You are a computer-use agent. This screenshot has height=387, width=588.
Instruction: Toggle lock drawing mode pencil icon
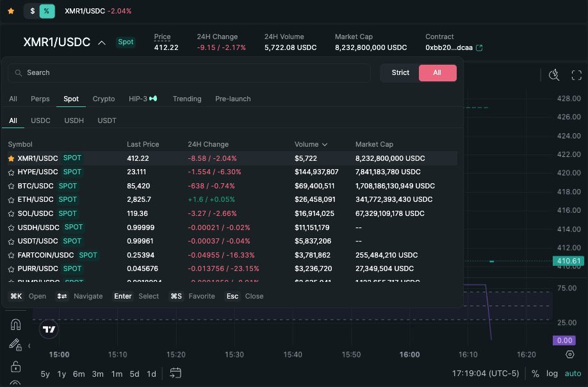point(15,345)
